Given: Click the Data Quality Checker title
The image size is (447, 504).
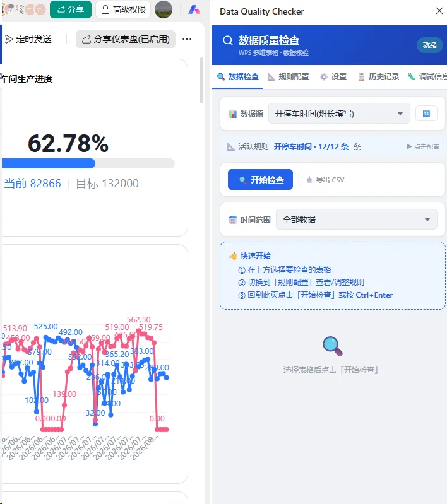Looking at the screenshot, I should click(261, 11).
